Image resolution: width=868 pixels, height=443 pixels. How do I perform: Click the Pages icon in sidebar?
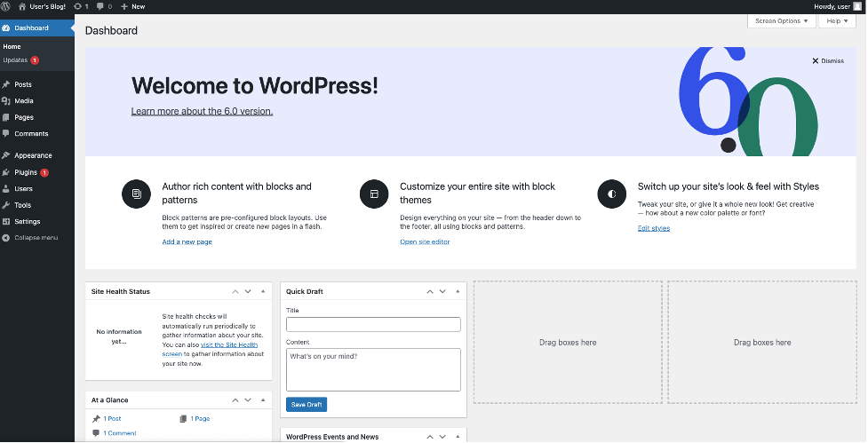point(6,117)
